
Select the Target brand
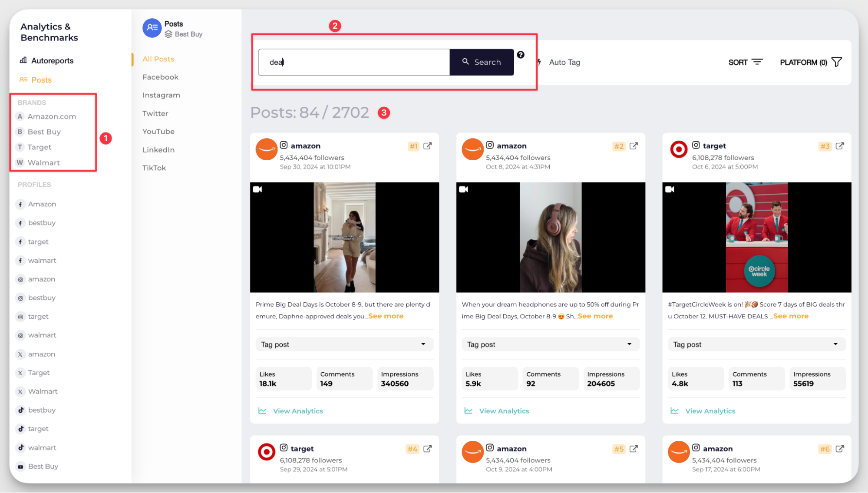tap(34, 147)
